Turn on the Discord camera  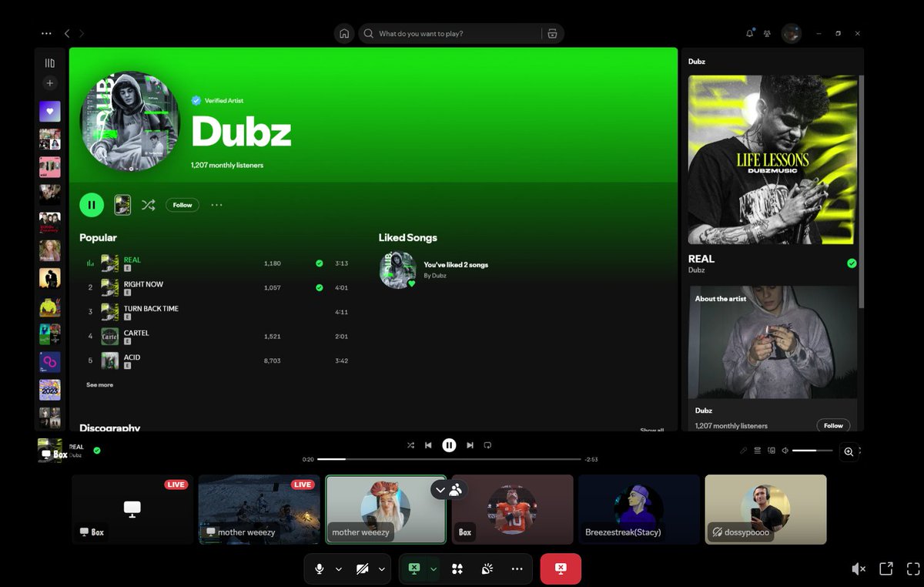coord(362,569)
